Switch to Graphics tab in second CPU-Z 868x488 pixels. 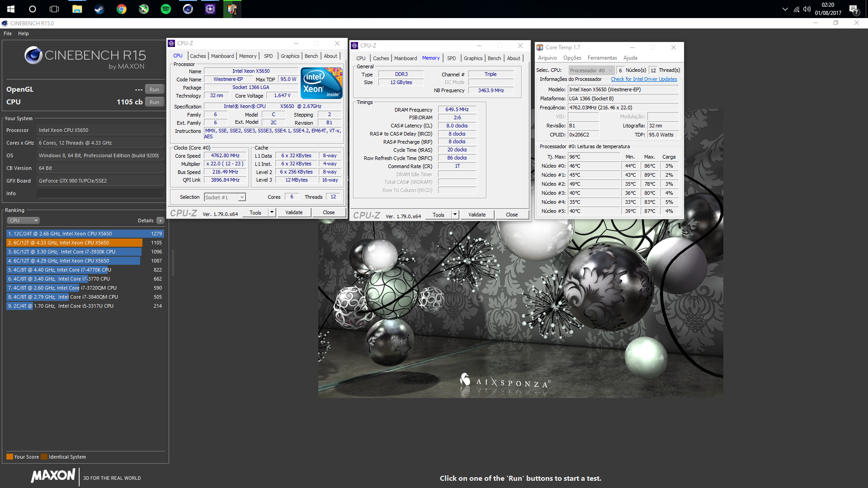coord(473,58)
